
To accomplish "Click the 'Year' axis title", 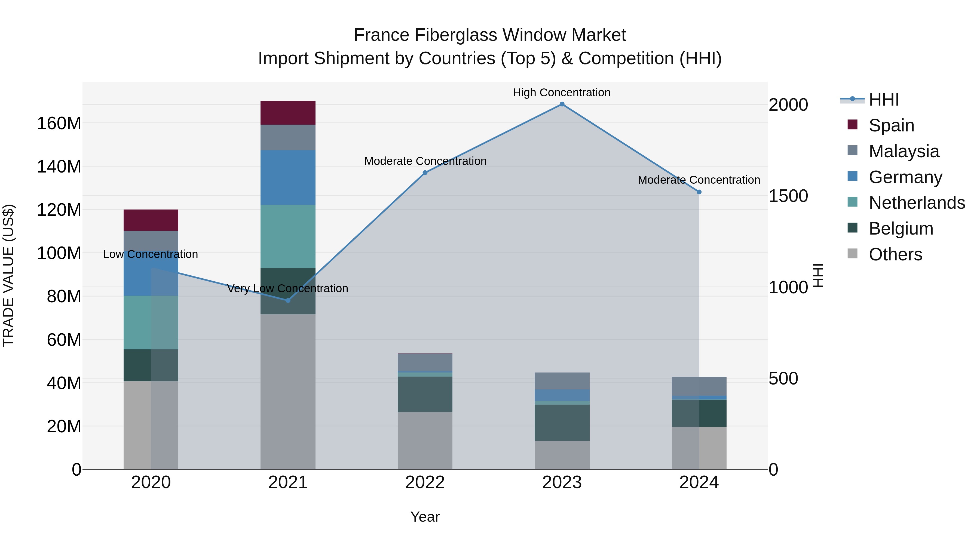I will click(x=425, y=517).
